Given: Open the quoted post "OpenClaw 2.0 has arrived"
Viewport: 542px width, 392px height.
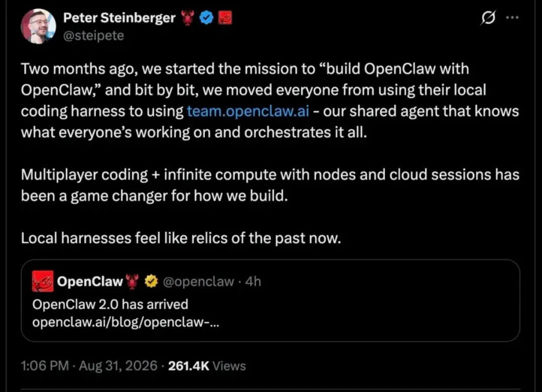Looking at the screenshot, I should click(x=270, y=300).
